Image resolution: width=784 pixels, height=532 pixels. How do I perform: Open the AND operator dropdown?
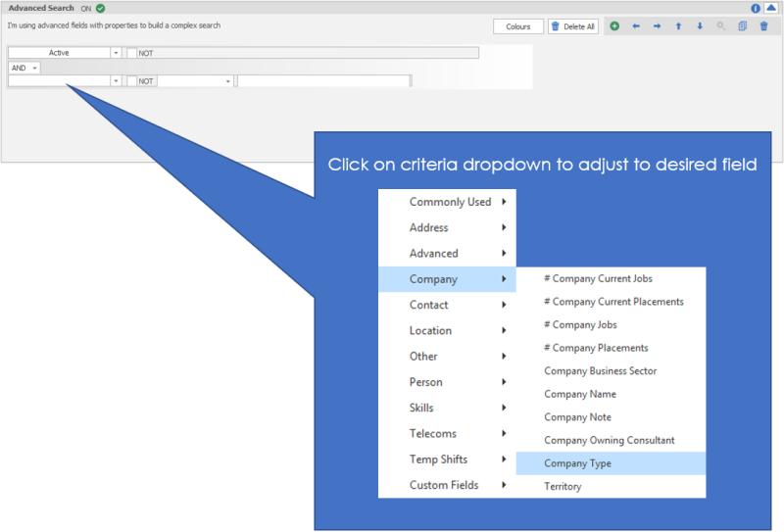[x=35, y=68]
